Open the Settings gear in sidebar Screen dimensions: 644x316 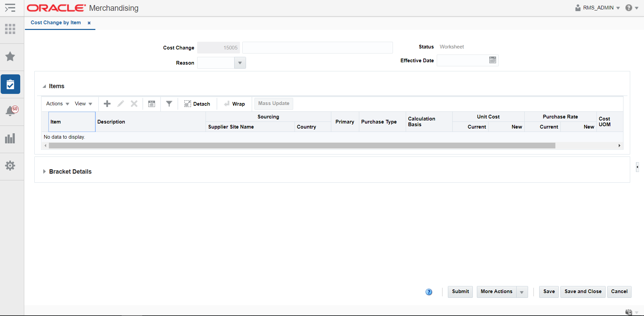coord(10,166)
